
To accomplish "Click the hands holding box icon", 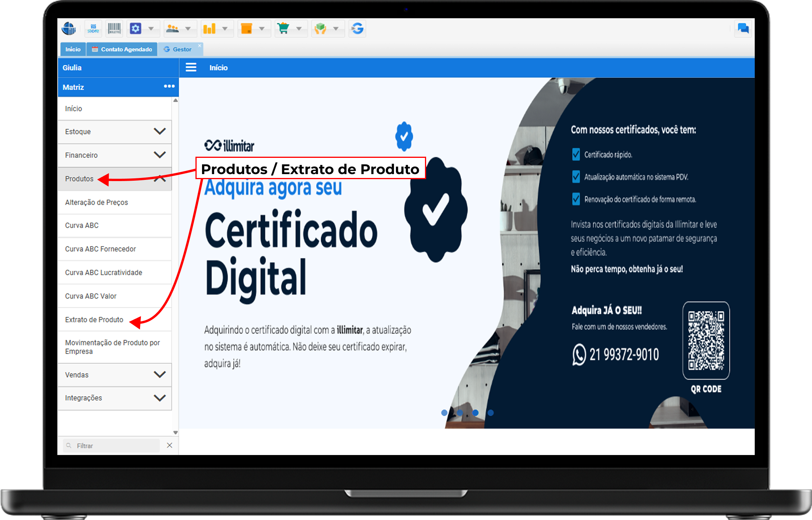I will point(320,29).
